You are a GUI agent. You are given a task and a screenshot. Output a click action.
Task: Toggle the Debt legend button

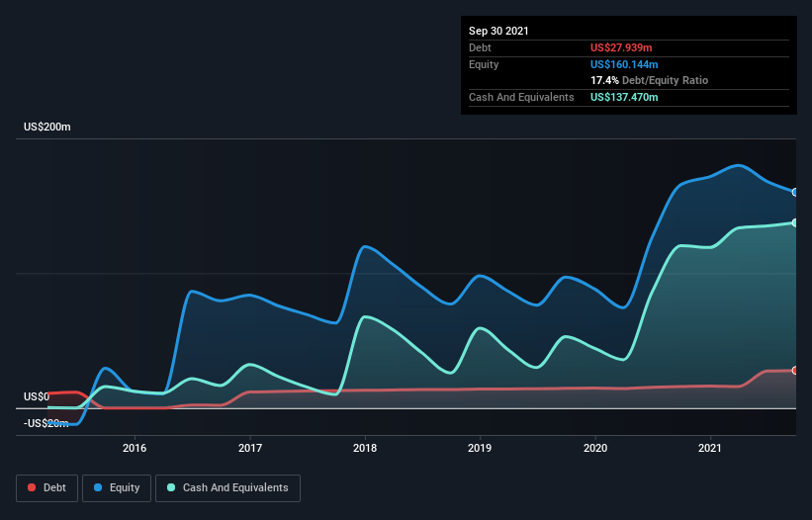tap(47, 488)
